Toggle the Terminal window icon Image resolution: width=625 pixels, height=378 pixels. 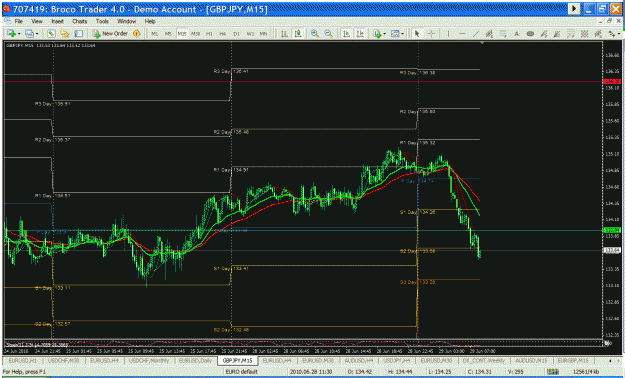[x=79, y=34]
